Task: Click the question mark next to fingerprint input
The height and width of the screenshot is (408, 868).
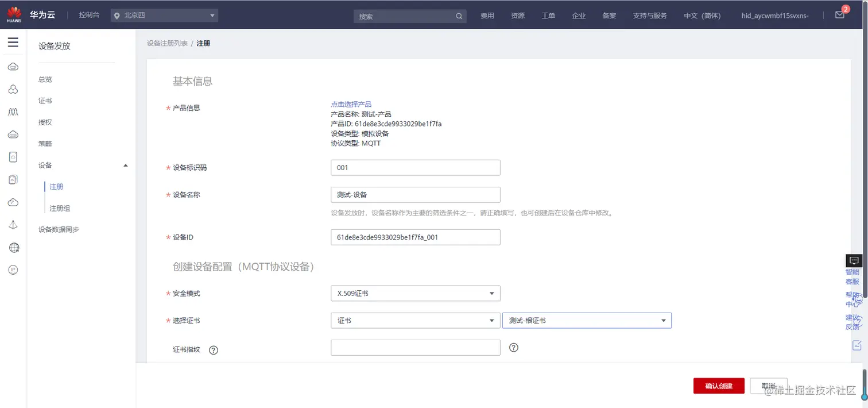Action: 513,347
